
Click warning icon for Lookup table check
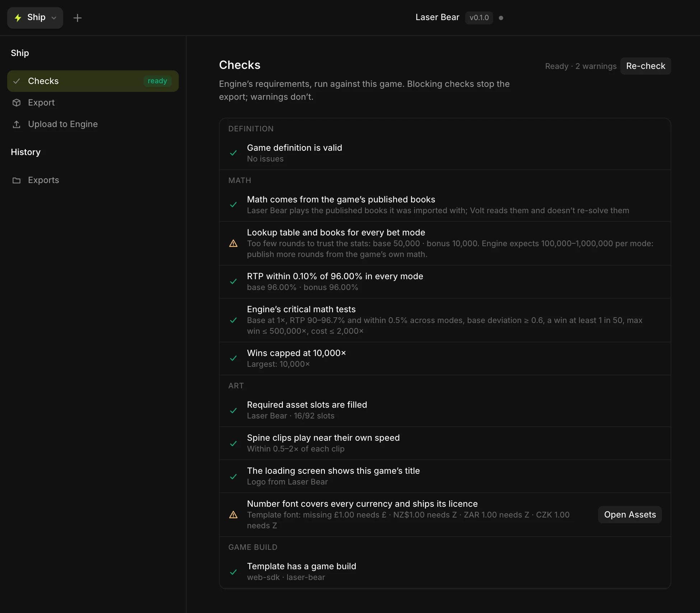coord(233,243)
